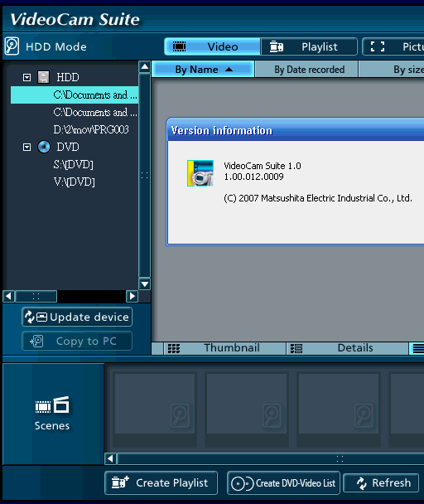The image size is (424, 504).
Task: Click the HDD Mode disk icon
Action: click(x=12, y=46)
